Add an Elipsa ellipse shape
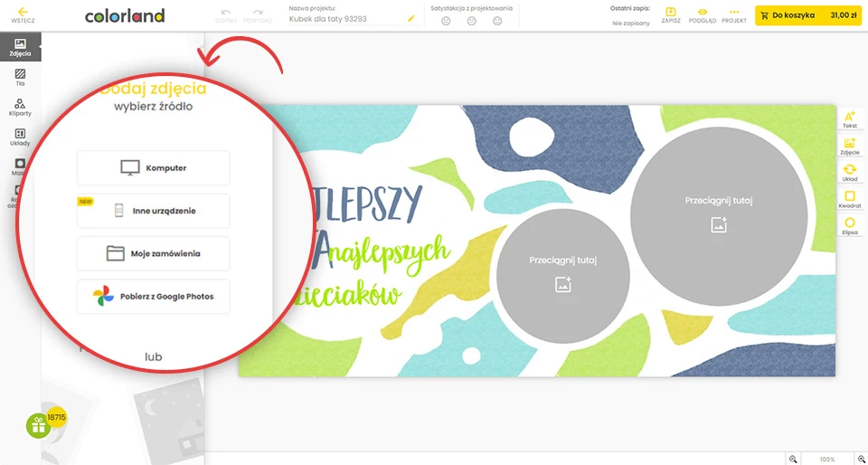 (x=849, y=226)
